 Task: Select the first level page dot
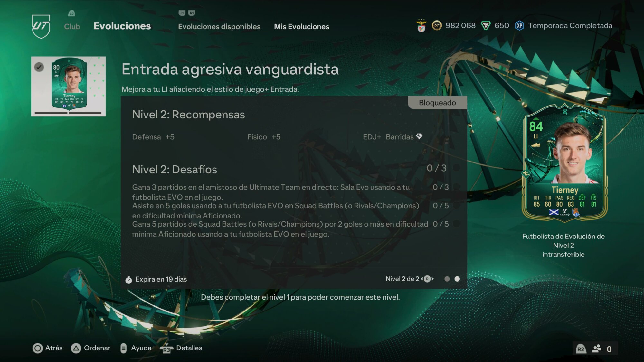coord(447,279)
